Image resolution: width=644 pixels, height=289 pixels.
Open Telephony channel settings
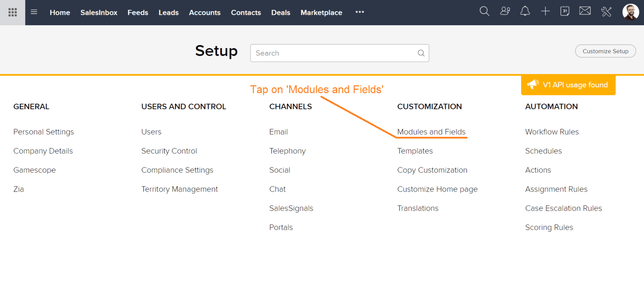click(x=288, y=151)
